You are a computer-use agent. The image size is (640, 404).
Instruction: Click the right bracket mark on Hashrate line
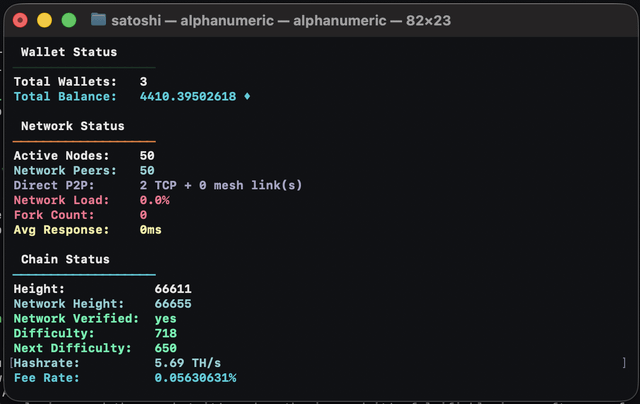click(x=624, y=362)
